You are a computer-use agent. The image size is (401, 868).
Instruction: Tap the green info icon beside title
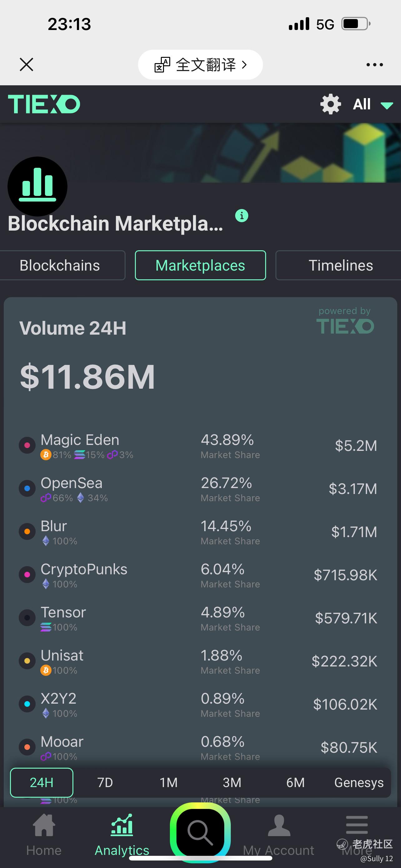coord(241,216)
